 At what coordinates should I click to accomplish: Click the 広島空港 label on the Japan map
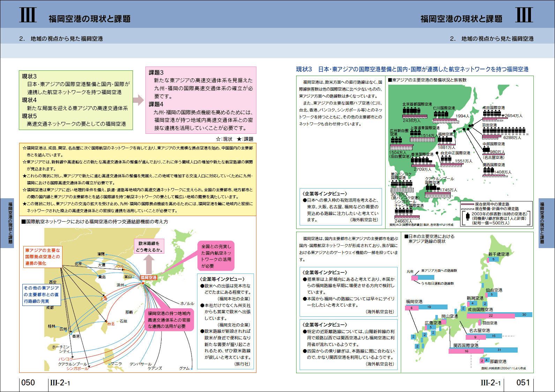point(433,323)
